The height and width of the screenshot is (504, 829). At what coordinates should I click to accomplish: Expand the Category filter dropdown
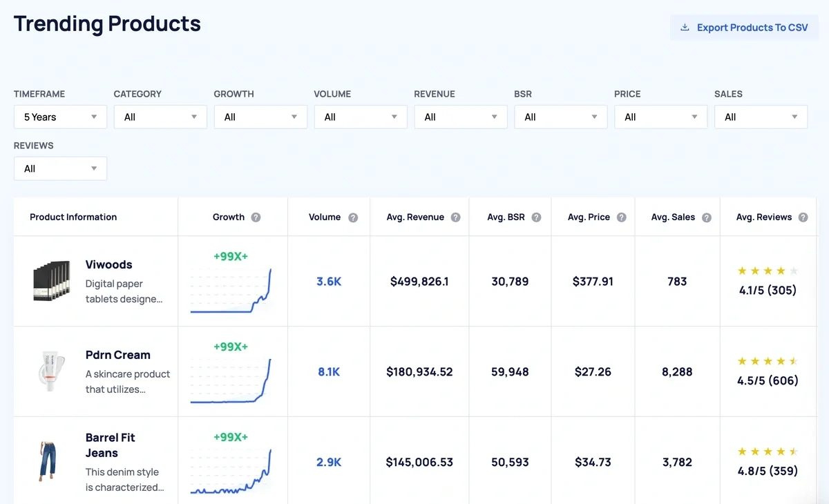point(160,117)
